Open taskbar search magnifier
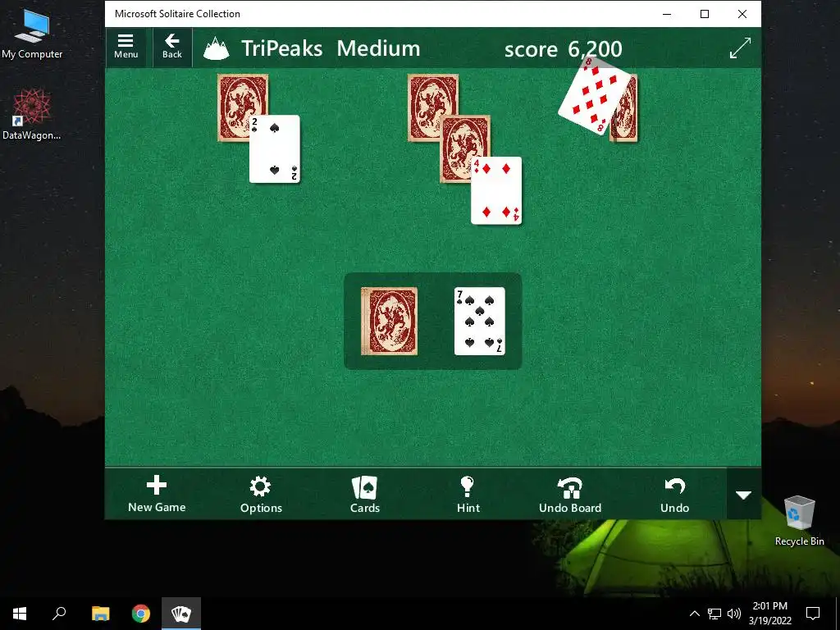This screenshot has width=840, height=630. point(59,614)
